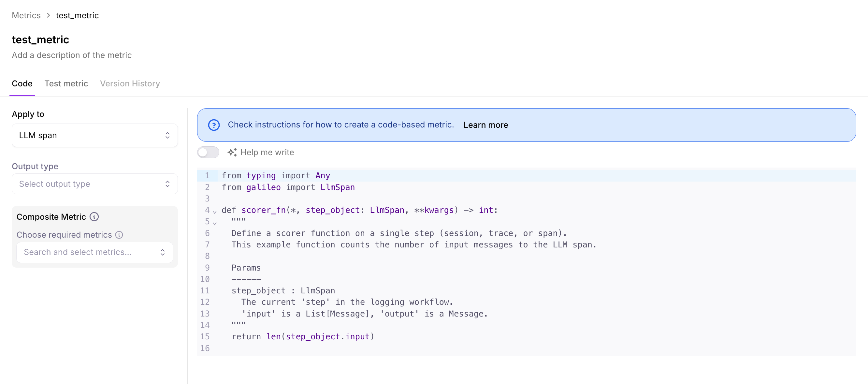This screenshot has width=868, height=384.
Task: Click the "The current 'step'" docstring line
Action: click(x=347, y=302)
